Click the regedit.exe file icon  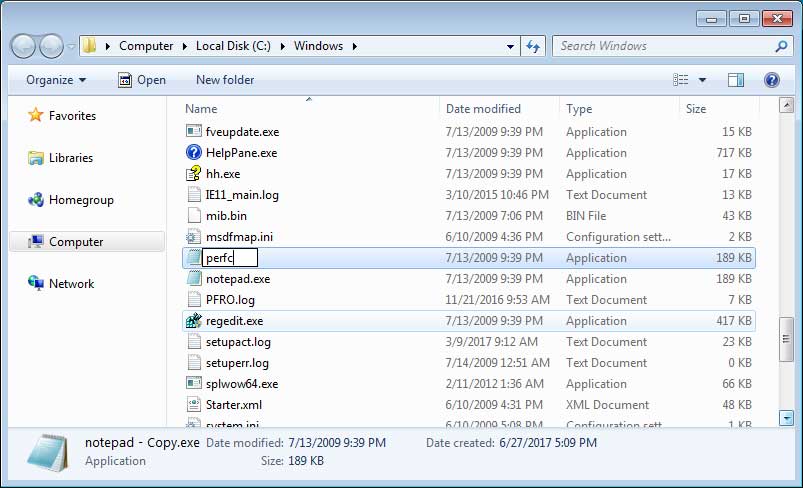194,321
